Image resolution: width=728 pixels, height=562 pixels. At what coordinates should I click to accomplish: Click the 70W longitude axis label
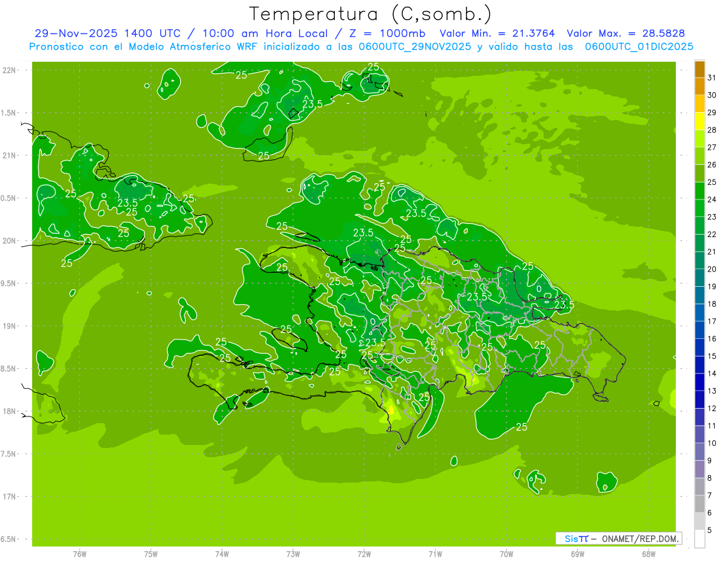(x=507, y=554)
